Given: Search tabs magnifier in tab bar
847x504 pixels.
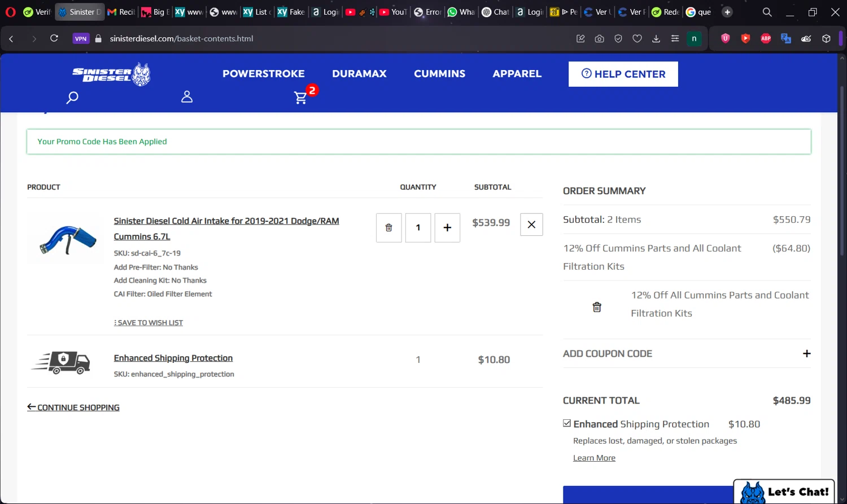Looking at the screenshot, I should [x=767, y=12].
